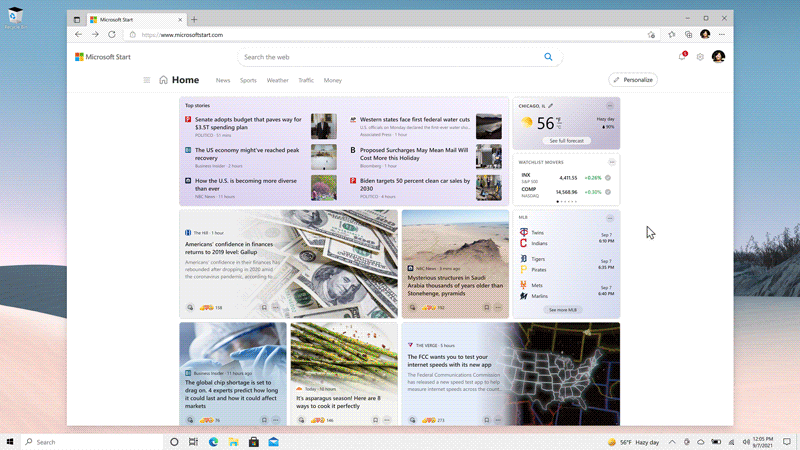This screenshot has width=800, height=450.
Task: Switch to the News tab
Action: point(223,81)
